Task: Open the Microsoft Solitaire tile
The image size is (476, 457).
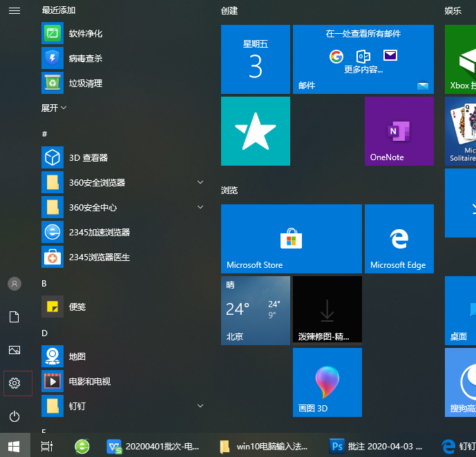Action: 461,131
